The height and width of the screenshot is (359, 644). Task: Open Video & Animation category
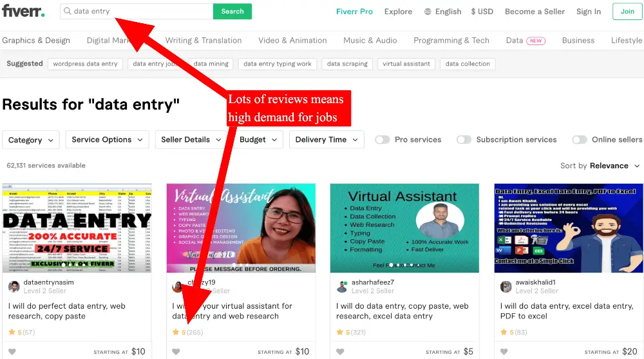[292, 41]
